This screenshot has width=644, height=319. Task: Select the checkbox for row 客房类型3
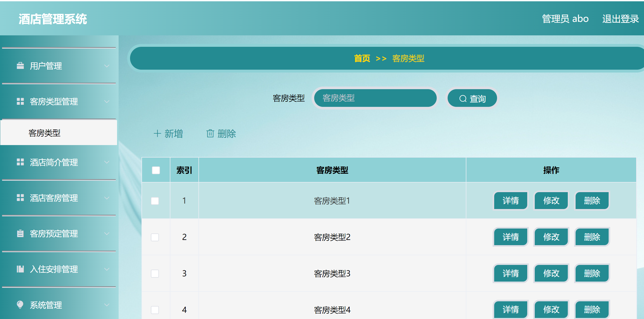155,274
